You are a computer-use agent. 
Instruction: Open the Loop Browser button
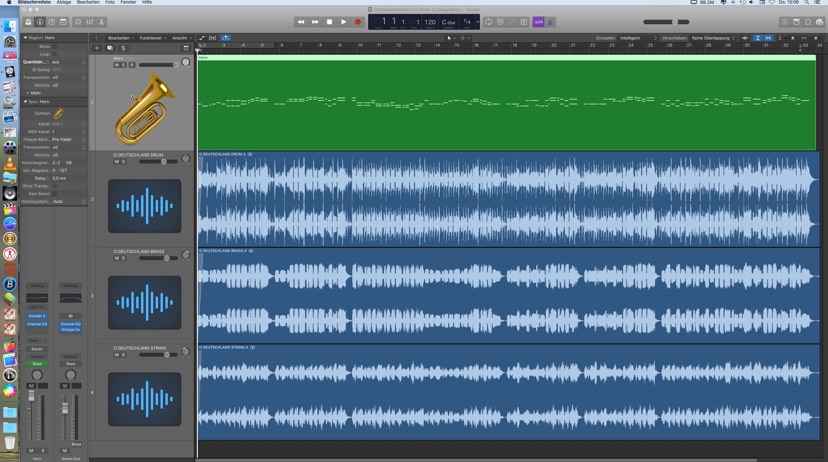point(808,22)
